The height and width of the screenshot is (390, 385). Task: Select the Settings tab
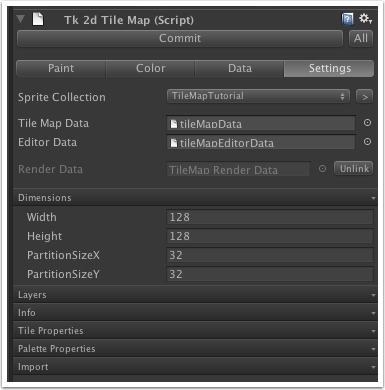click(x=329, y=68)
